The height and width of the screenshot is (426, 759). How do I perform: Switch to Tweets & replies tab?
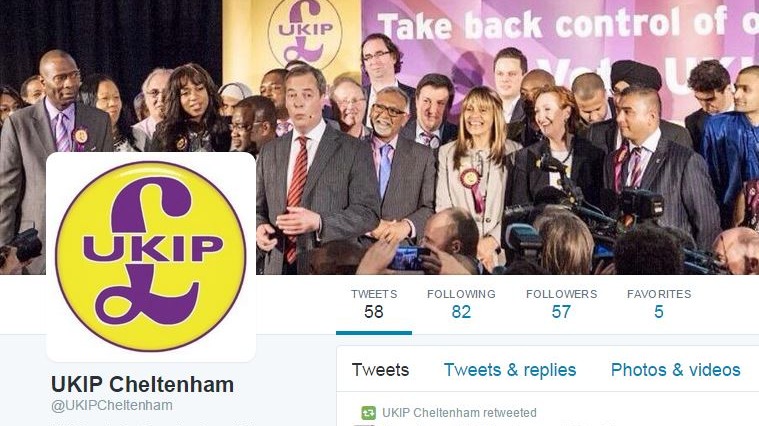[510, 370]
